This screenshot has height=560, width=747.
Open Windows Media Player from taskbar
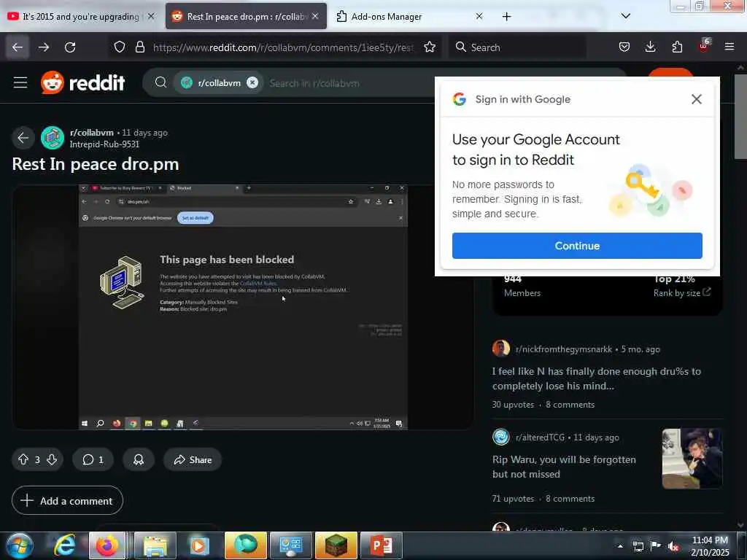pos(200,545)
